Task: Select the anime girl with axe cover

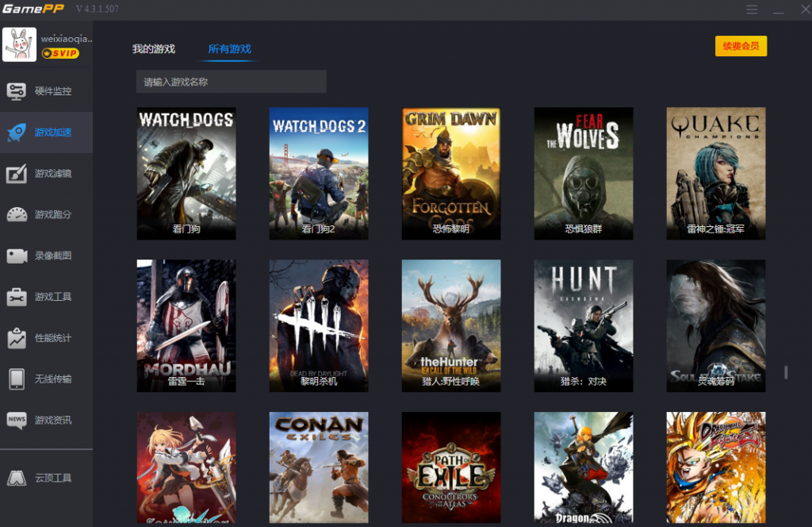Action: [x=186, y=467]
